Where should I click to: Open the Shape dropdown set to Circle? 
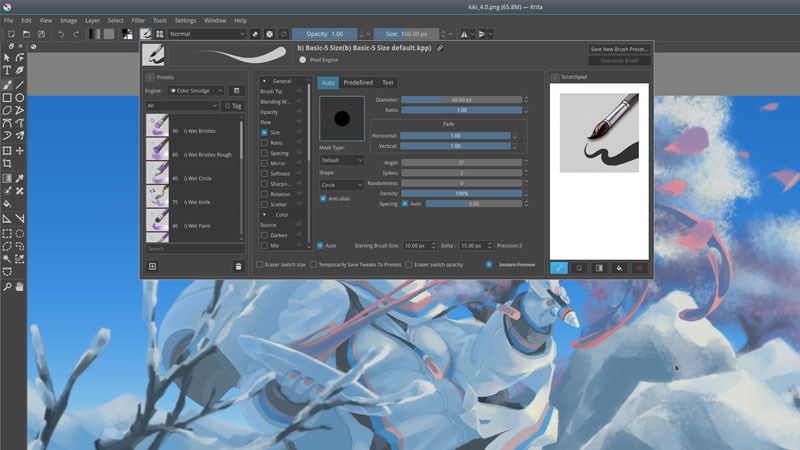point(342,185)
